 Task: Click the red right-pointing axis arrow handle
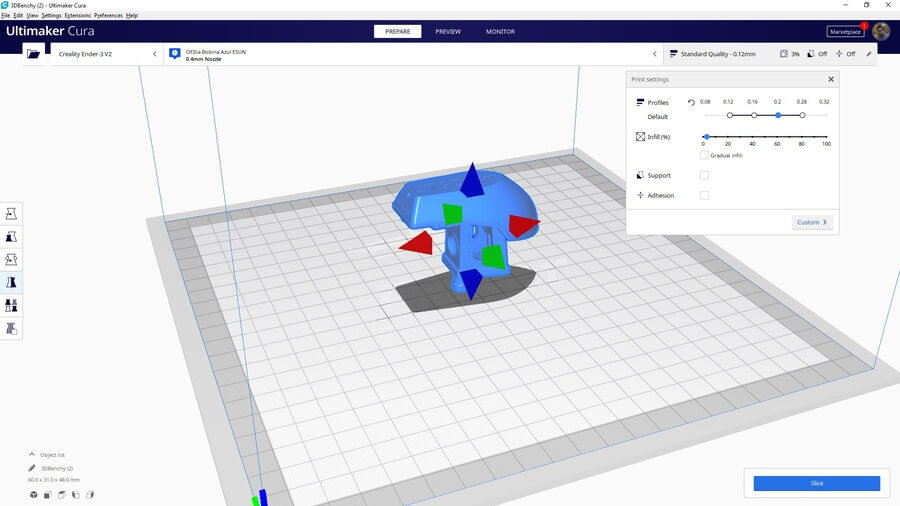(523, 225)
